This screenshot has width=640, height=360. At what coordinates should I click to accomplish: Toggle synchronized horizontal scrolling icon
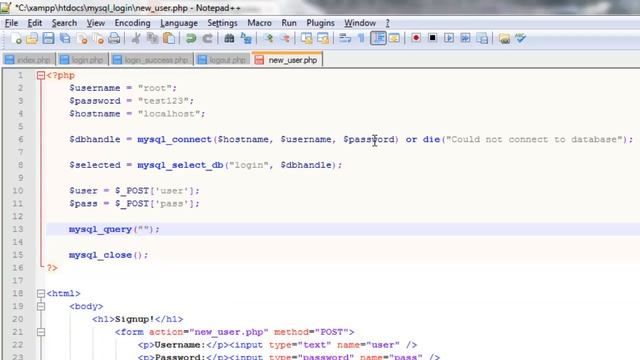point(323,38)
